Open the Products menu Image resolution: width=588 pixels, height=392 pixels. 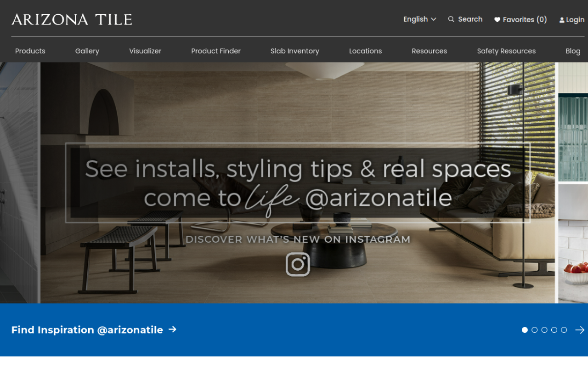(x=30, y=51)
